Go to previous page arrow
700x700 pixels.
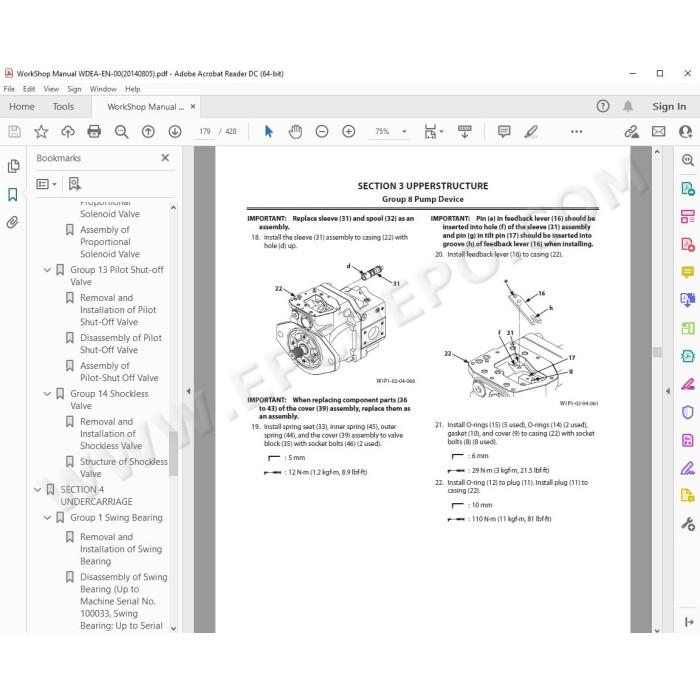148,131
